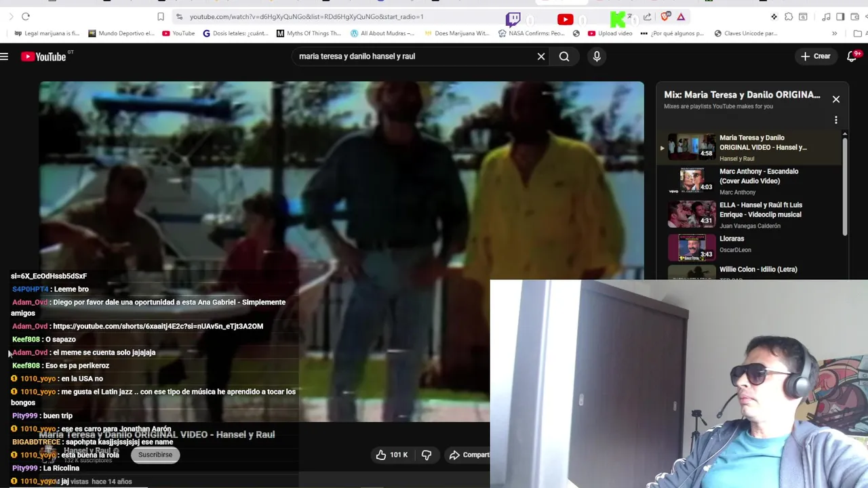Open the browser share icon
Image resolution: width=868 pixels, height=488 pixels.
pyautogui.click(x=648, y=17)
